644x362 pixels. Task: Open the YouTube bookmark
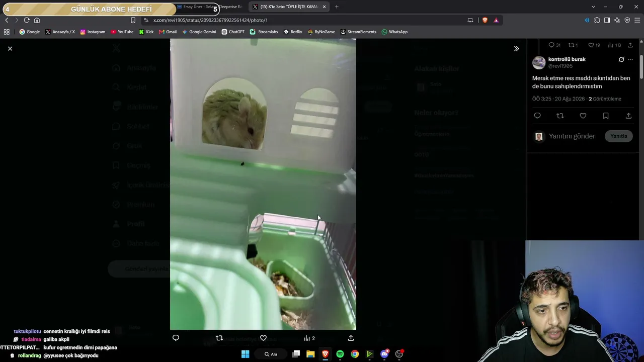click(122, 32)
